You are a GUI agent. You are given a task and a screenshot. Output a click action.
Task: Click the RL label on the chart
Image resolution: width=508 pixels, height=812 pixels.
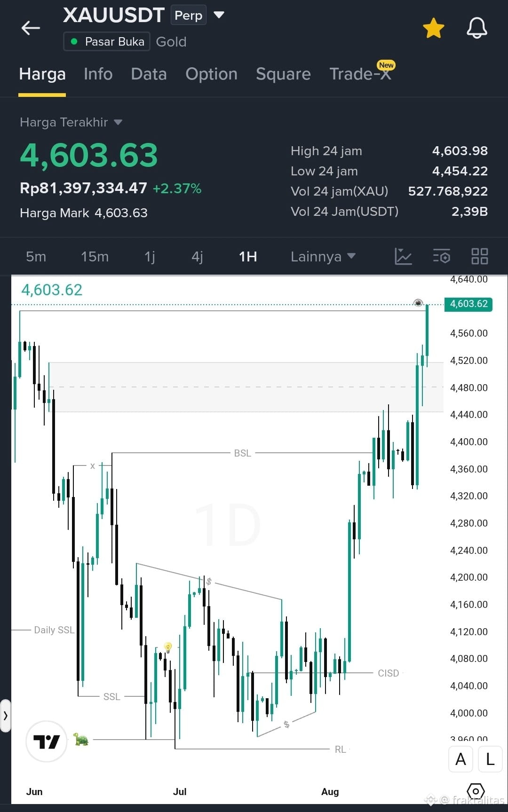pyautogui.click(x=341, y=749)
